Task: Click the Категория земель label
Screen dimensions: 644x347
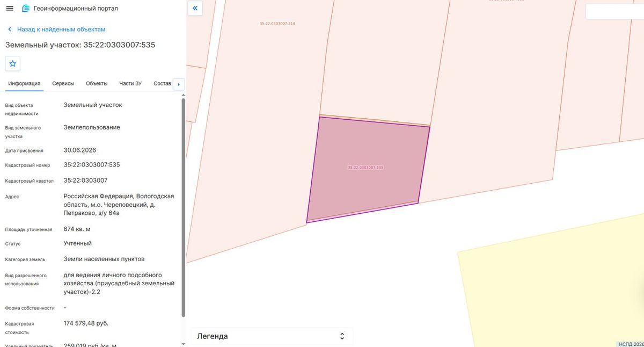Action: (x=25, y=260)
